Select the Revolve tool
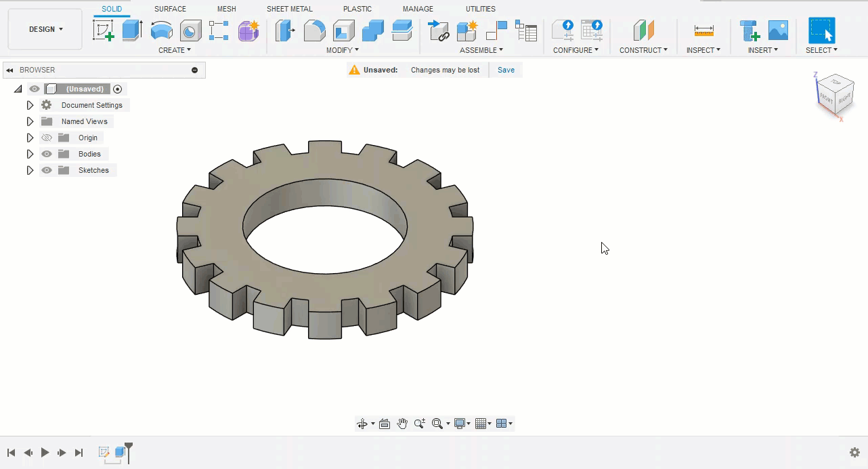The height and width of the screenshot is (469, 868). pos(161,30)
